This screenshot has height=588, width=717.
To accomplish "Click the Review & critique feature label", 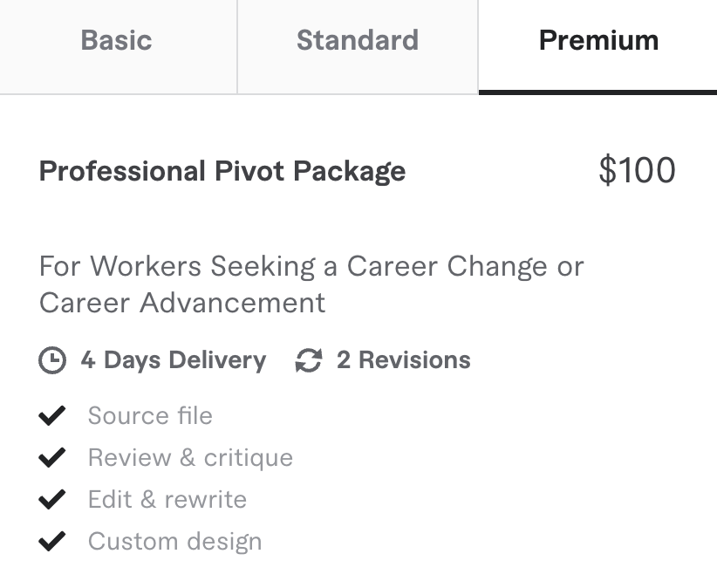I will 190,457.
